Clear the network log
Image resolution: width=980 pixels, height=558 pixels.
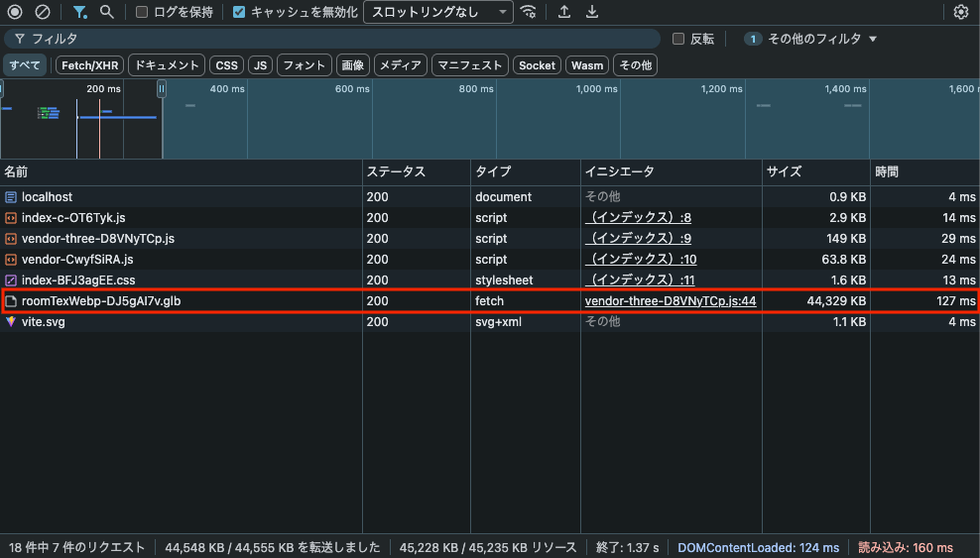[x=42, y=12]
